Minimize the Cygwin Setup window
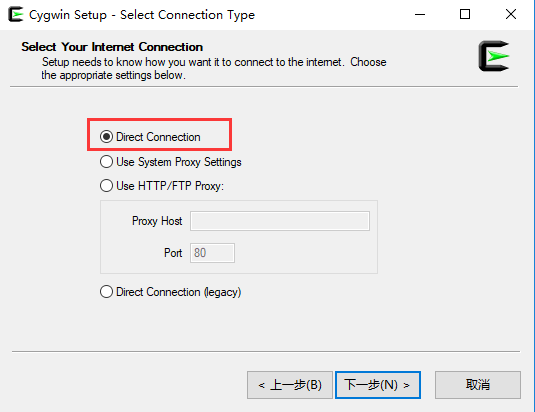This screenshot has height=412, width=535. 420,14
